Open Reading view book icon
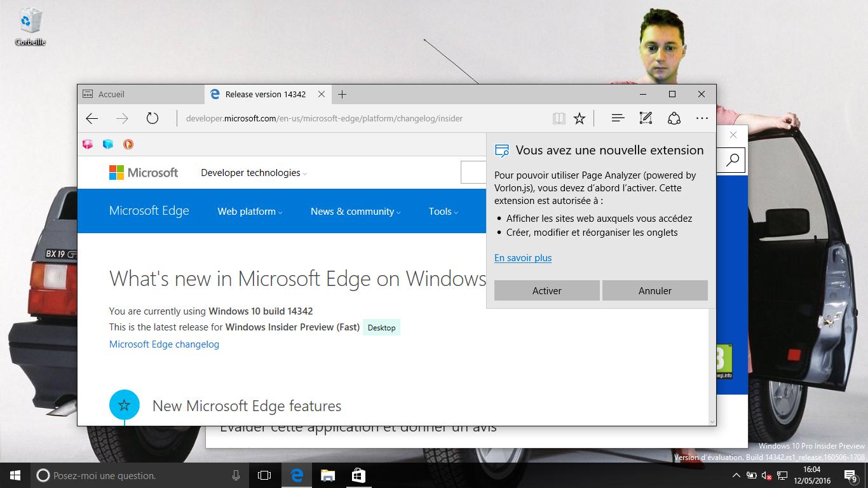 tap(559, 118)
